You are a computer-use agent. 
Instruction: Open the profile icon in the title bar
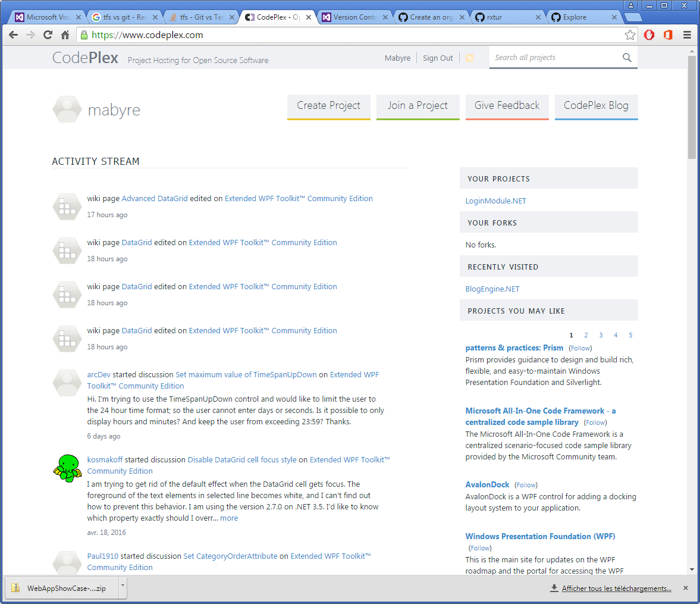click(x=630, y=5)
